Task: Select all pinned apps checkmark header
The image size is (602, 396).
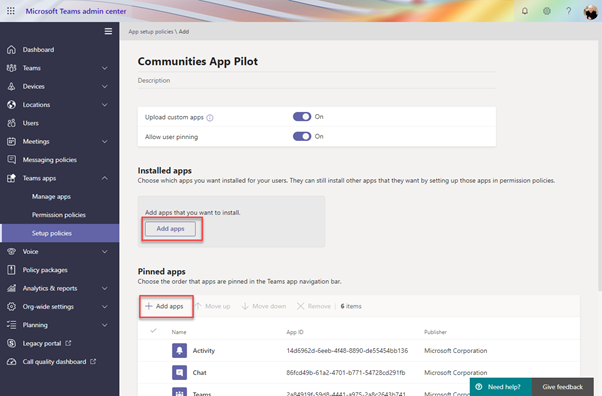Action: click(x=153, y=331)
